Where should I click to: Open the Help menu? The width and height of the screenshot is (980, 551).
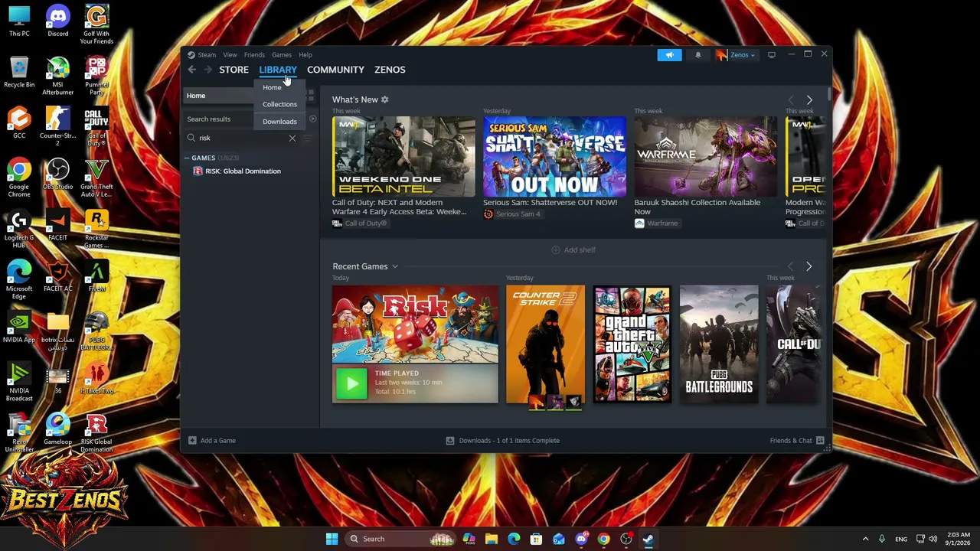[305, 55]
